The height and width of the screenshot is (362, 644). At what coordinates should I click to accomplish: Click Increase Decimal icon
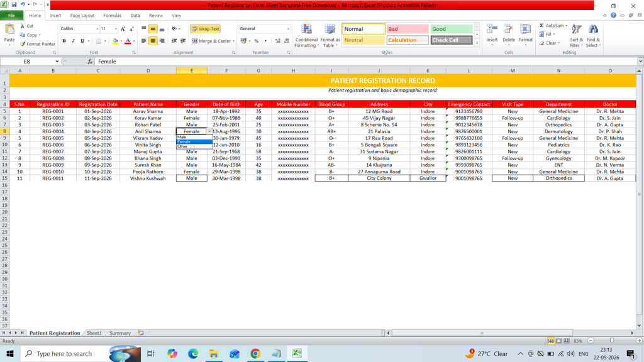pyautogui.click(x=277, y=41)
